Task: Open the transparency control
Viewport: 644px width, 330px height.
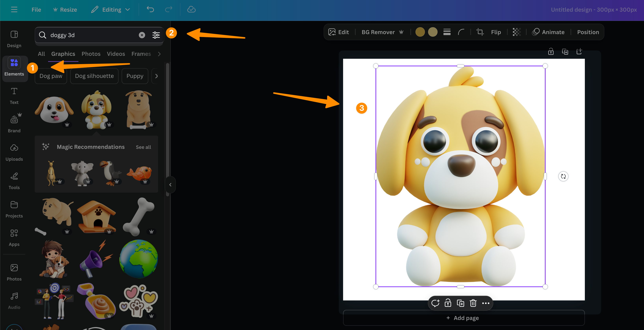Action: click(516, 32)
